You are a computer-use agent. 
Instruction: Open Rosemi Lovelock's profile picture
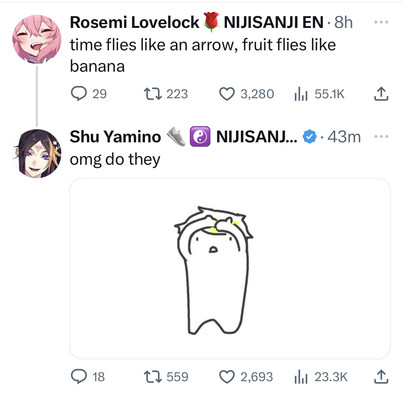37,39
